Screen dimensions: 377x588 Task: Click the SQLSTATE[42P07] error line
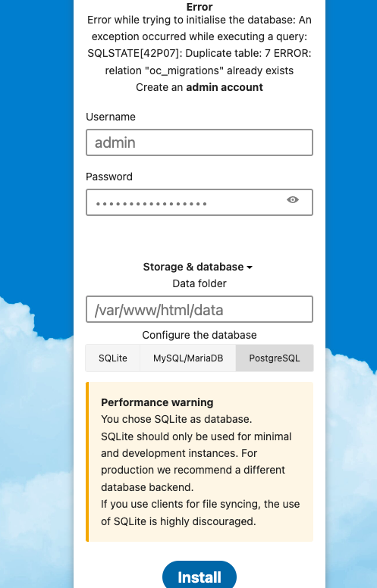coord(199,54)
